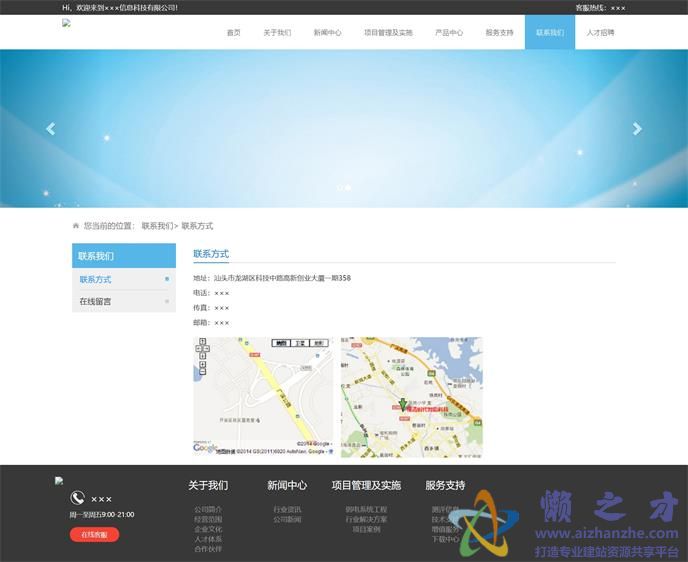Click business hours text 周一至周五9:00-21:00
688x562 pixels.
[x=102, y=515]
